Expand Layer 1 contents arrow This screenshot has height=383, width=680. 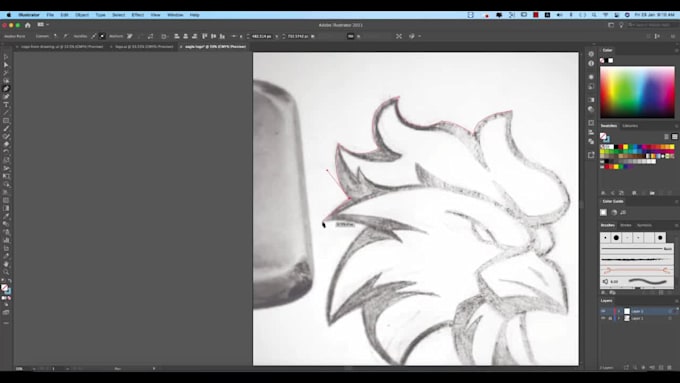[619, 318]
